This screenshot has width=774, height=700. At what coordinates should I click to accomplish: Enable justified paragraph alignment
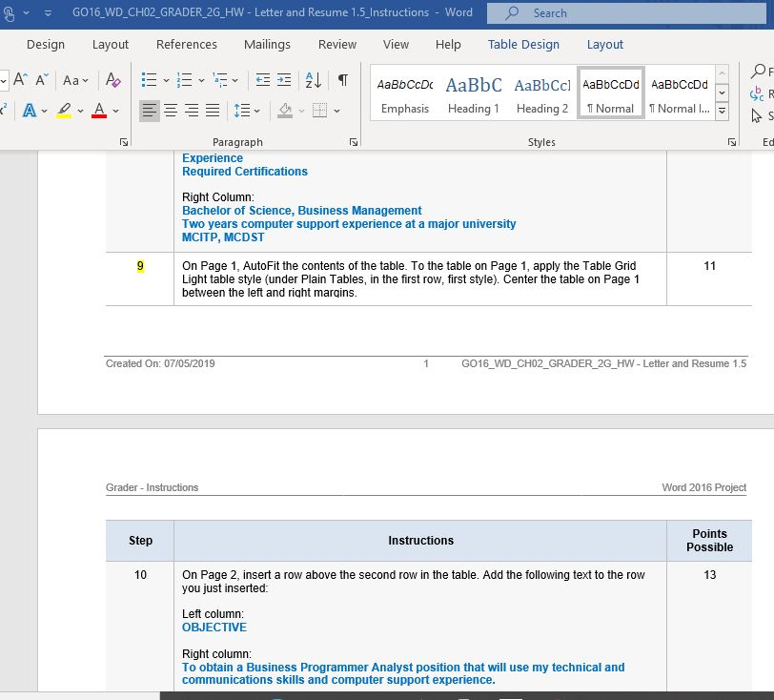(x=214, y=112)
